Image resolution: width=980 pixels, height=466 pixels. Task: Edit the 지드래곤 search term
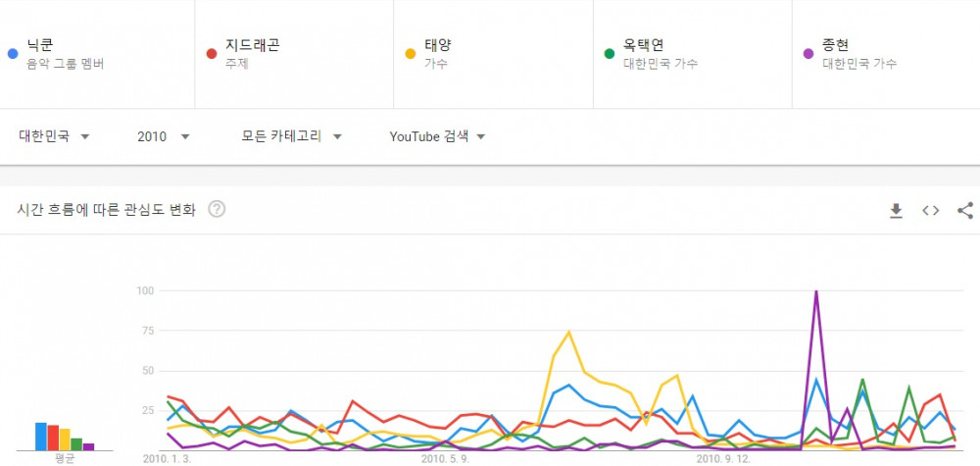tap(294, 54)
